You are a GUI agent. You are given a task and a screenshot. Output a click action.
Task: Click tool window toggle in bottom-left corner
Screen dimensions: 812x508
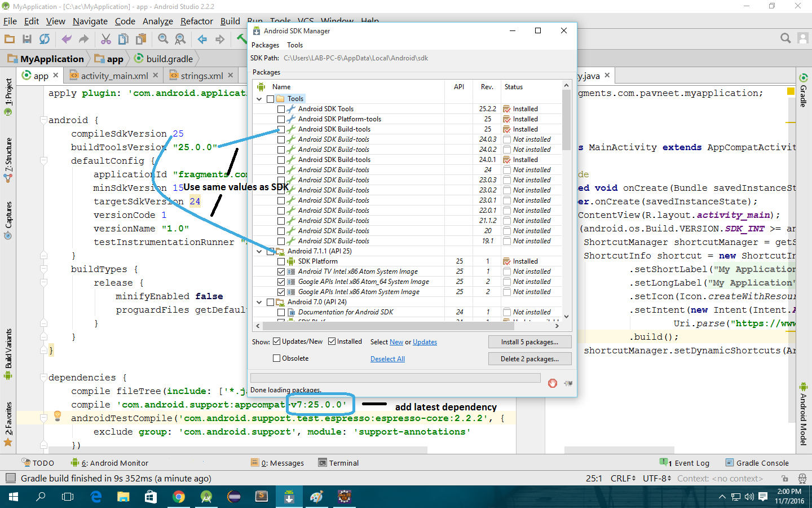click(10, 478)
